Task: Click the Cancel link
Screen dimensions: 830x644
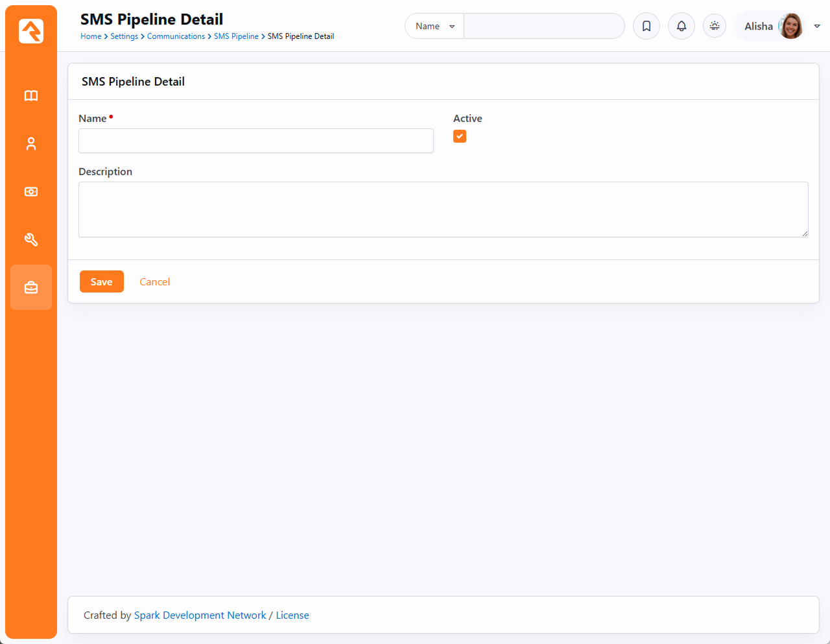Action: 154,281
